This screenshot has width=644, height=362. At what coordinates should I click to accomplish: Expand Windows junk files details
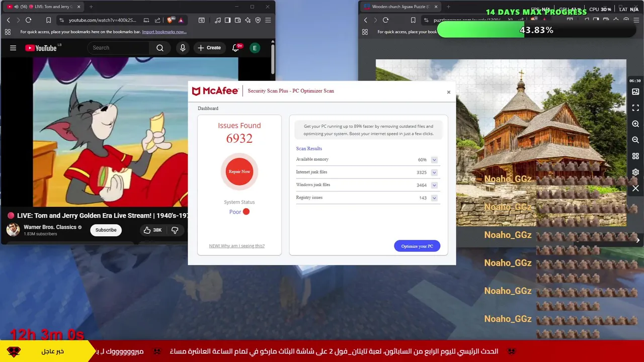pyautogui.click(x=434, y=185)
